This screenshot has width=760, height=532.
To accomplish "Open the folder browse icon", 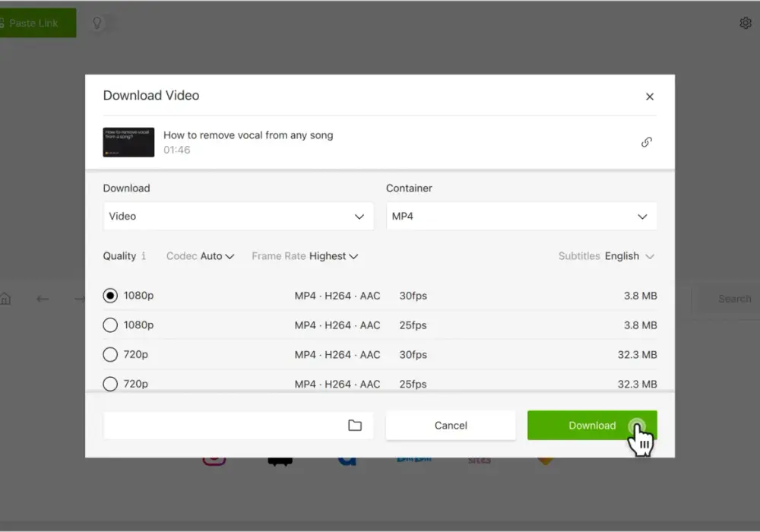I will tap(355, 426).
